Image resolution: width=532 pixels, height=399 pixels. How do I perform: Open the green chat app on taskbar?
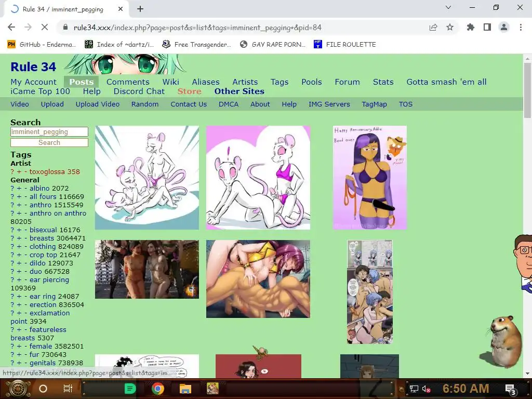(x=130, y=389)
